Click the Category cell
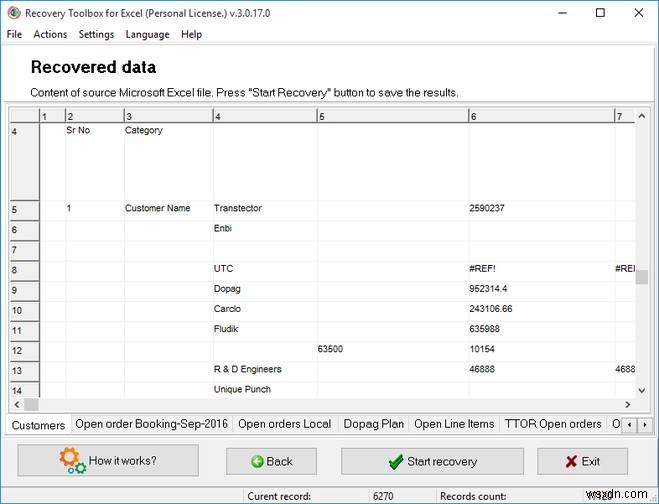Image resolution: width=659 pixels, height=504 pixels. coord(169,161)
